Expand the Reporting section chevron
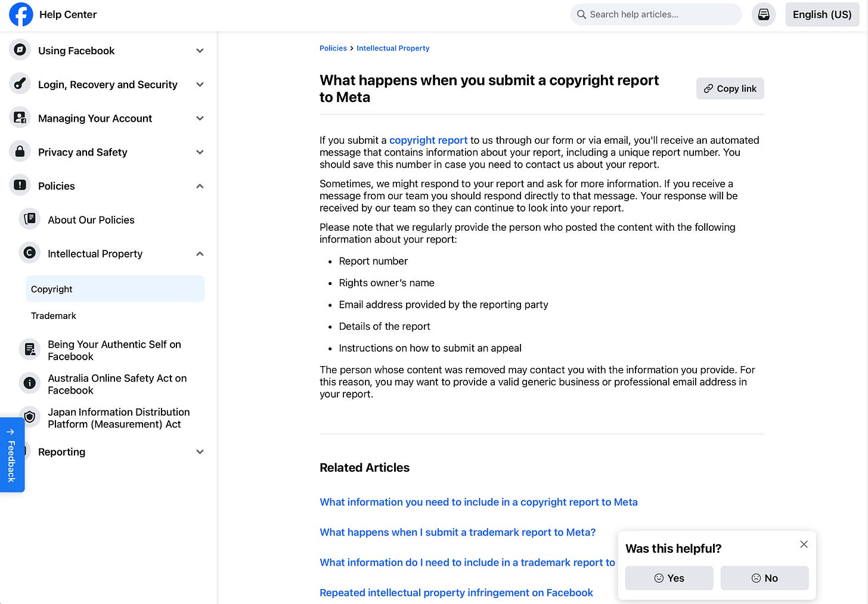Viewport: 868px width, 604px height. 200,452
